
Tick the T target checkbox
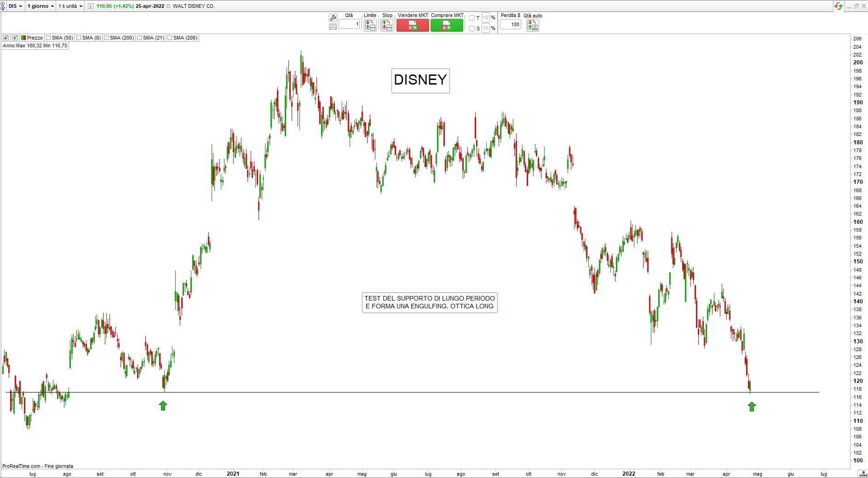point(471,18)
